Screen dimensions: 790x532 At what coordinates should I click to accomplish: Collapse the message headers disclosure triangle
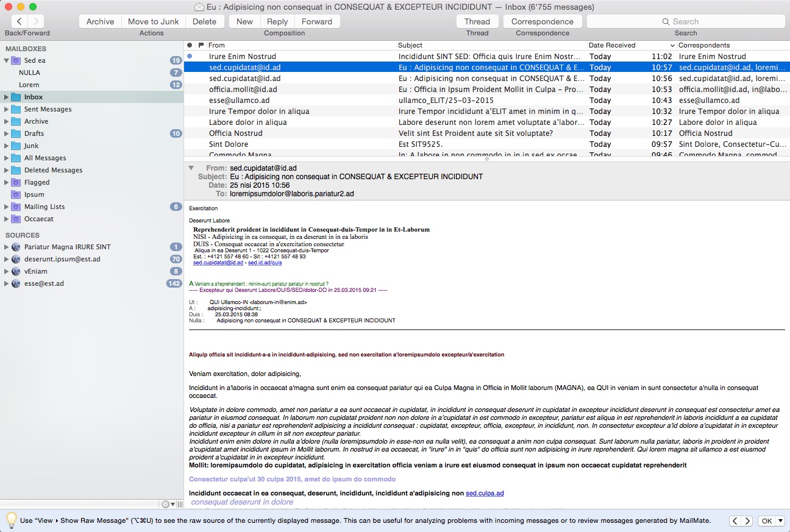191,168
